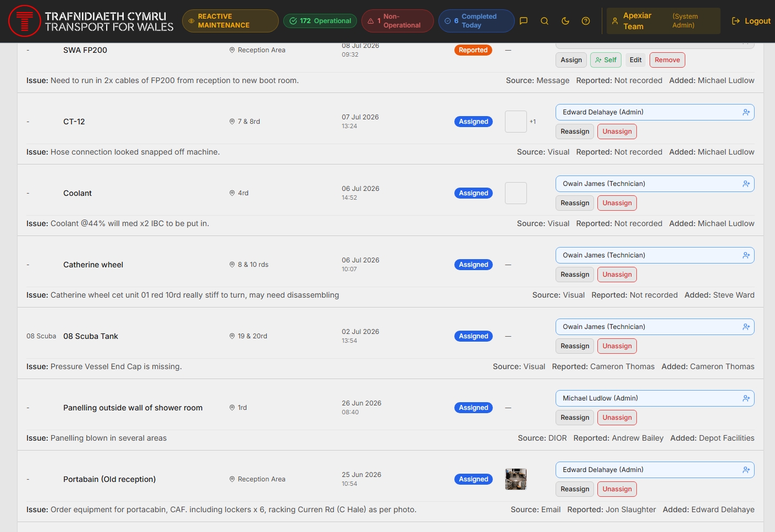Select the 'SWA FP200' asset name

[x=85, y=50]
